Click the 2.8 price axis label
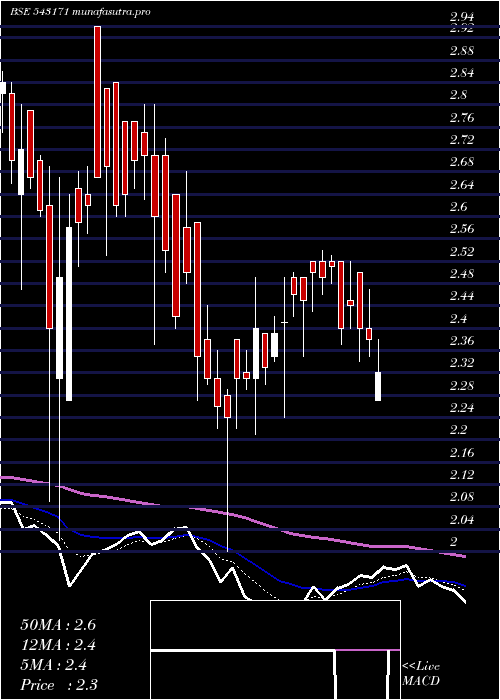 coord(458,95)
